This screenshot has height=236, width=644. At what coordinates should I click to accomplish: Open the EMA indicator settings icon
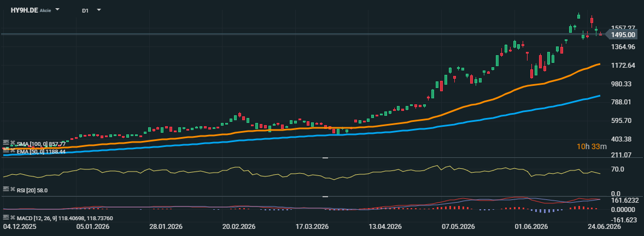(6, 151)
